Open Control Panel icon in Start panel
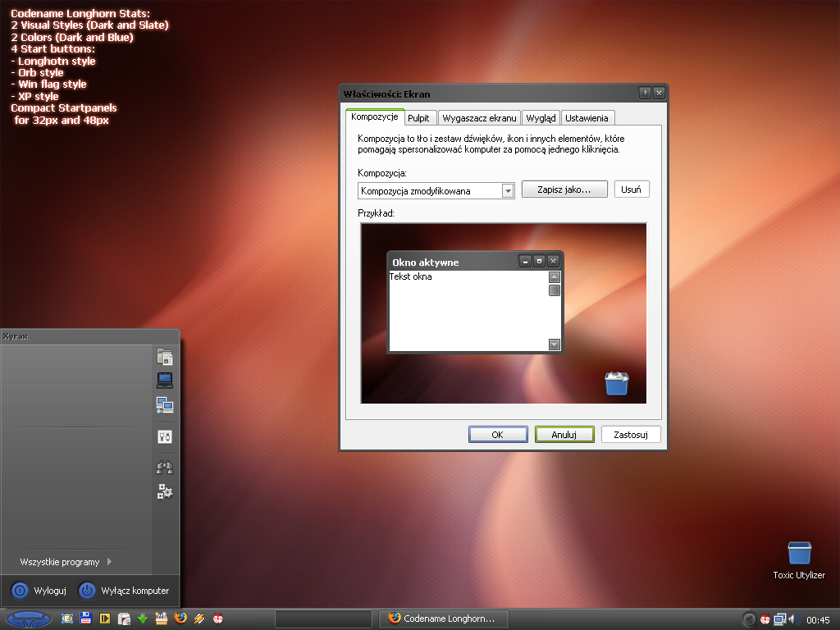 click(165, 437)
